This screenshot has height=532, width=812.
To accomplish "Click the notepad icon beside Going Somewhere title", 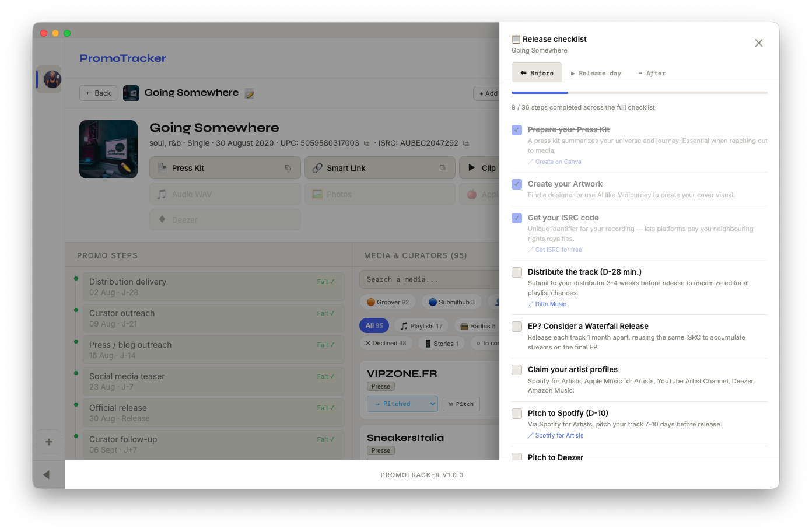I will coord(249,93).
